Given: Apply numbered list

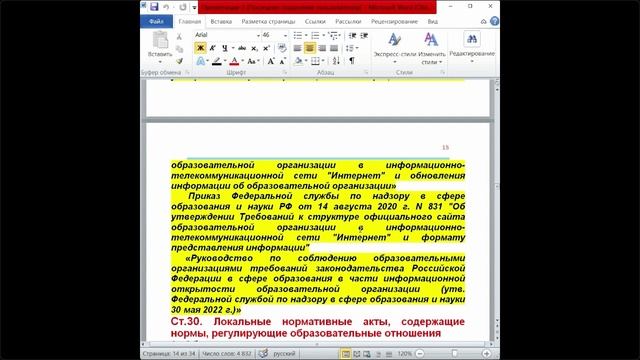Looking at the screenshot, I should (315, 36).
